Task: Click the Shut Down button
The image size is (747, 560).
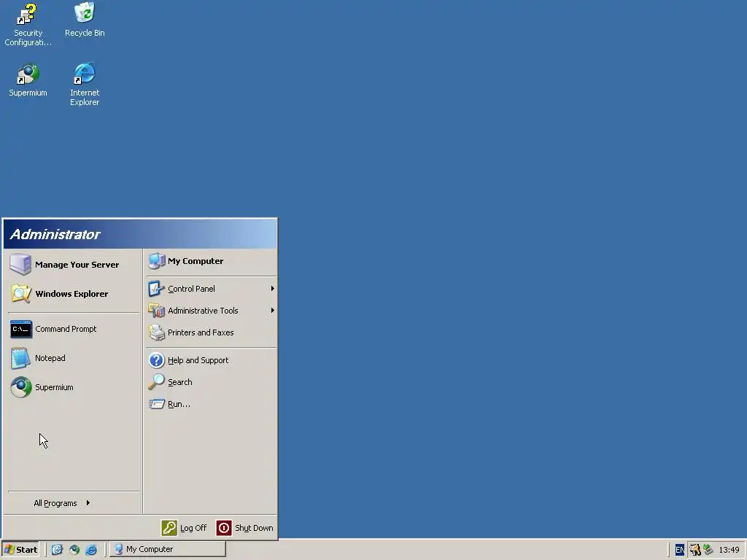Action: pyautogui.click(x=245, y=528)
